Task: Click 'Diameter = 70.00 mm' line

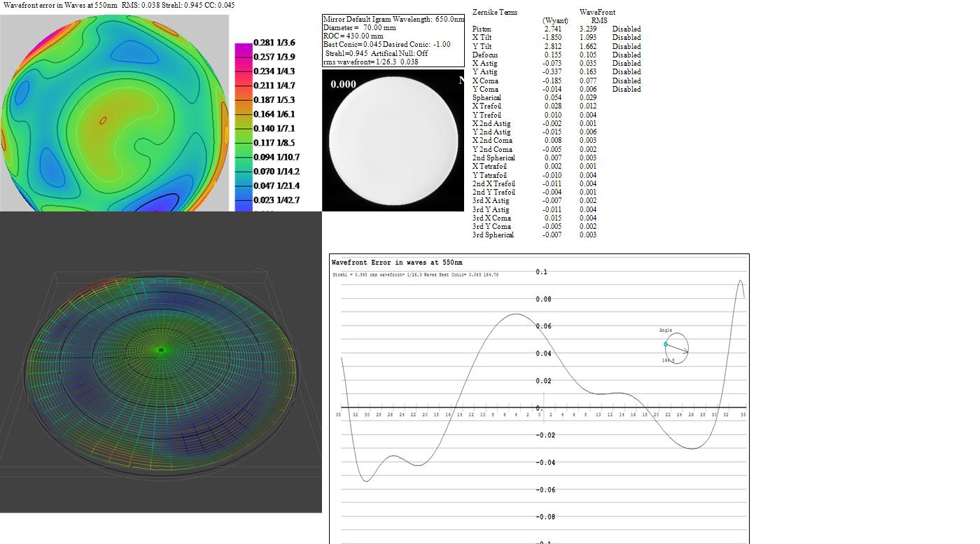Action: click(359, 28)
